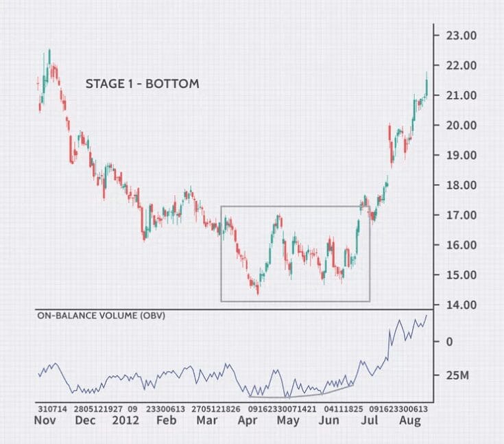The height and width of the screenshot is (444, 504).
Task: Click the 18.00 price axis label
Action: (x=461, y=185)
